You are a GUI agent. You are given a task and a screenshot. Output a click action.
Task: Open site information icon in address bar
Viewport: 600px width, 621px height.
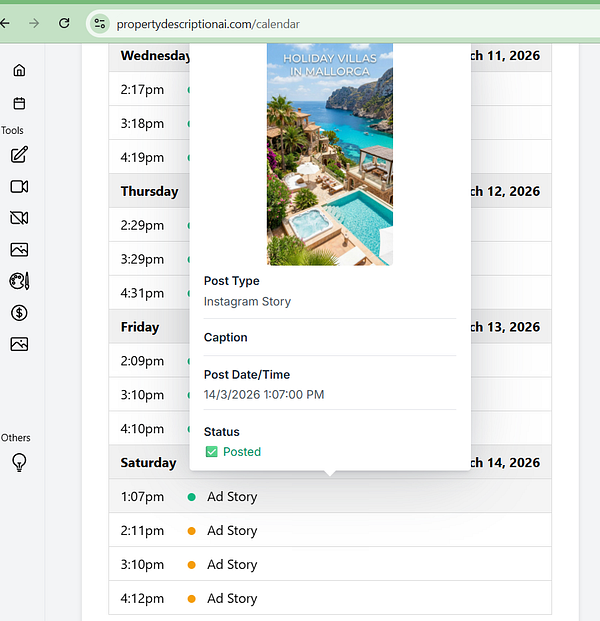pos(99,24)
